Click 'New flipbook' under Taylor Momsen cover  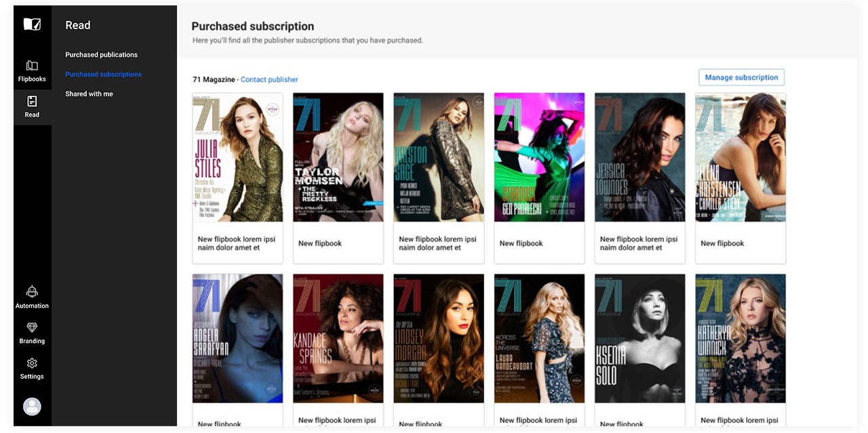pos(320,243)
